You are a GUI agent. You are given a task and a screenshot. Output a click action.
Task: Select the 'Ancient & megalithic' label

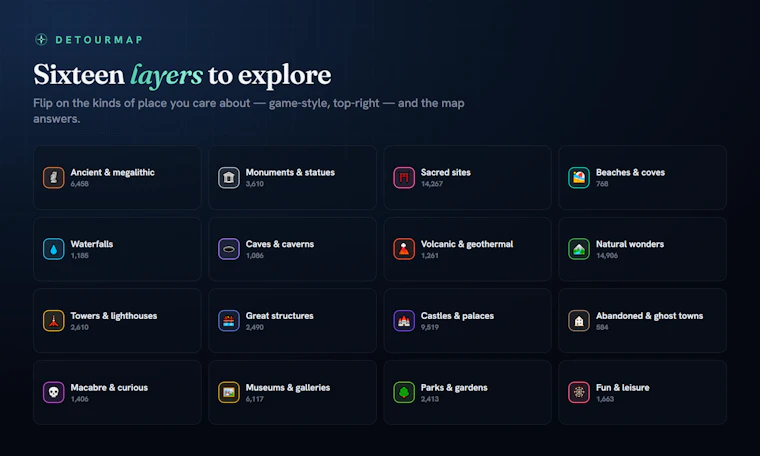112,173
